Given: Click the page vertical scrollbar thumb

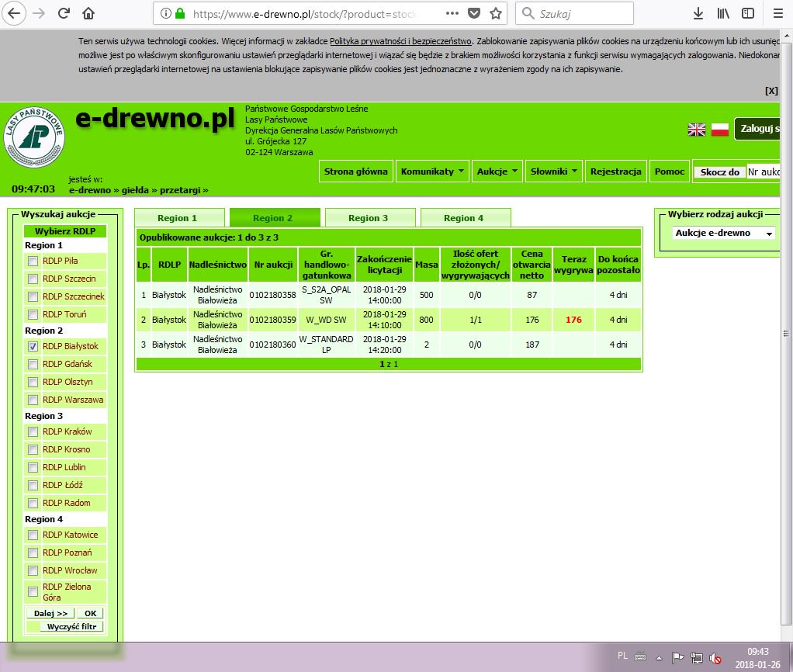Looking at the screenshot, I should [786, 334].
